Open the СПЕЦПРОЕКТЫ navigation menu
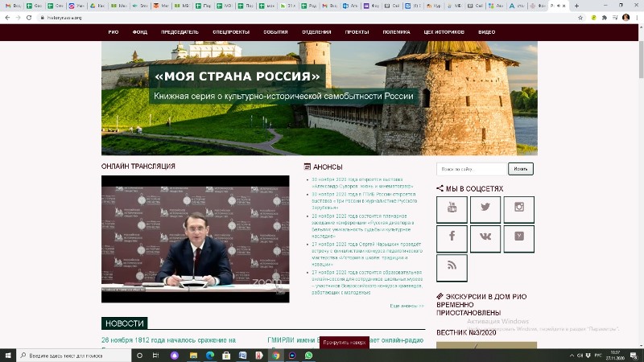This screenshot has height=362, width=644. [230, 32]
